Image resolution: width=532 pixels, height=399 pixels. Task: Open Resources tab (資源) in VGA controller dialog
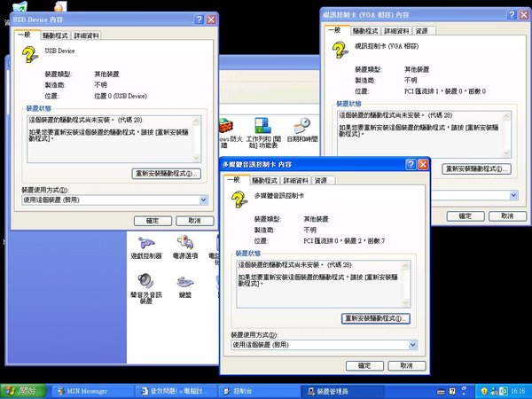(422, 31)
